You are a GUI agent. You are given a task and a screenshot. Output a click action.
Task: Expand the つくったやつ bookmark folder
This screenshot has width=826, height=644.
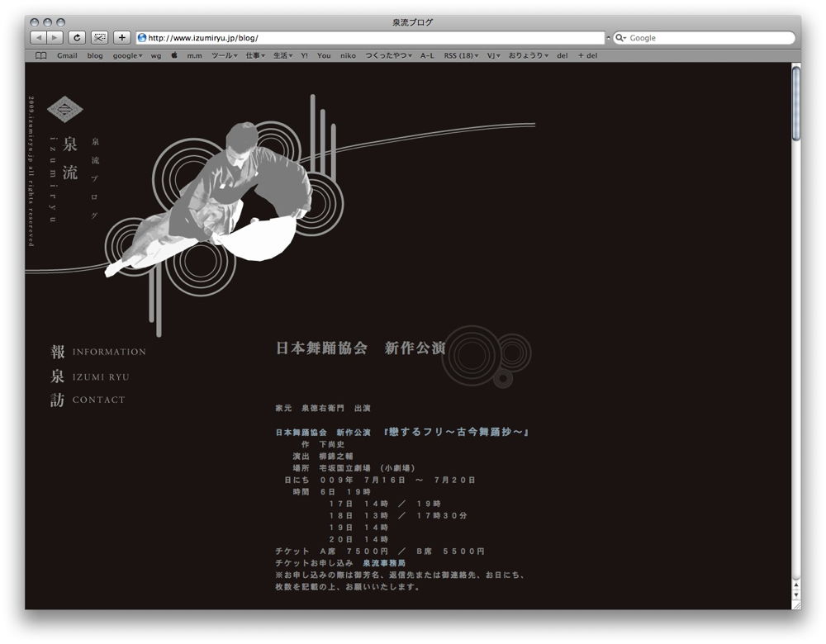388,56
